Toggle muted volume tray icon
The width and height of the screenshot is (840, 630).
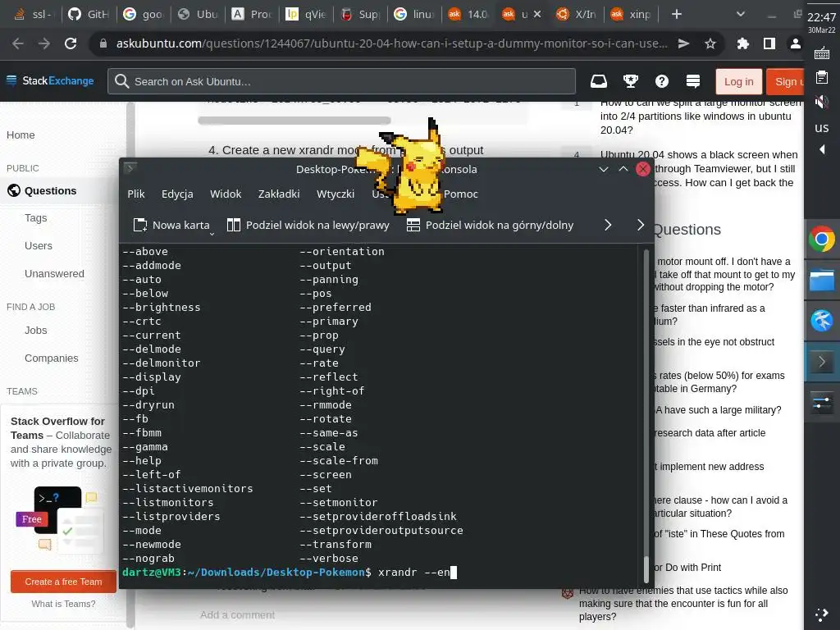click(822, 101)
